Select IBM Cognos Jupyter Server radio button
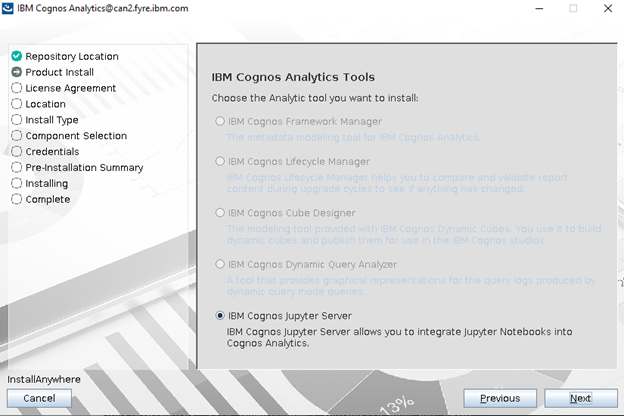Viewport: 624px width, 416px height. 220,316
